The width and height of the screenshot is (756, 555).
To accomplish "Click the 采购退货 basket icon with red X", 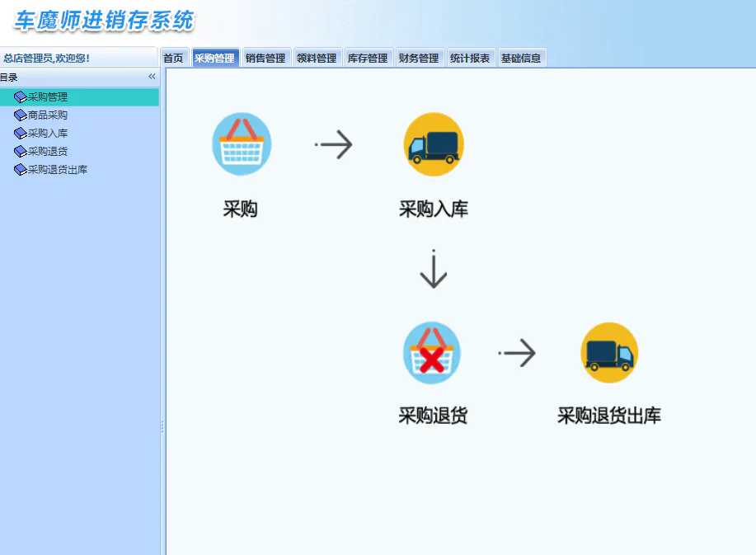I will [x=432, y=353].
